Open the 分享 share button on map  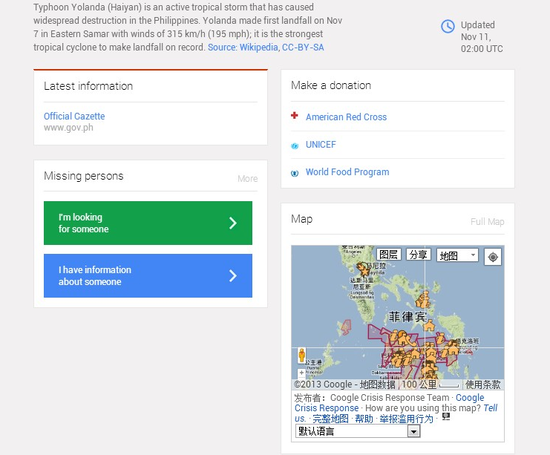tap(418, 254)
